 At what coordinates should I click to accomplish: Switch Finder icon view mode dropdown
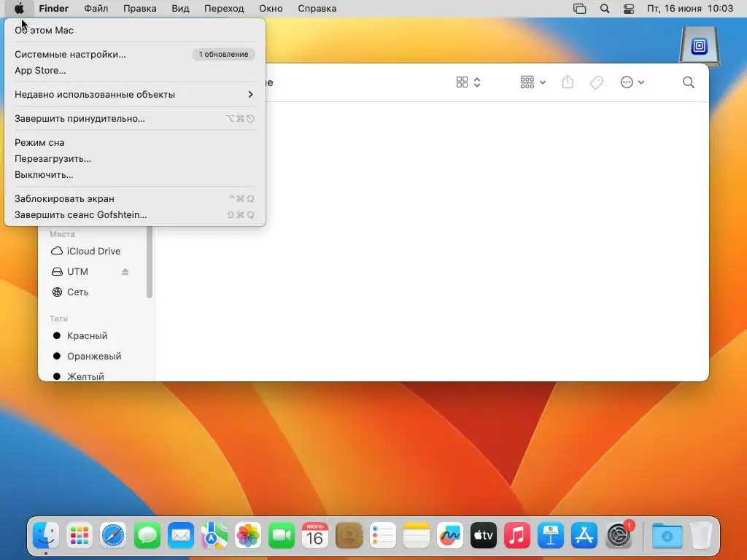click(468, 82)
